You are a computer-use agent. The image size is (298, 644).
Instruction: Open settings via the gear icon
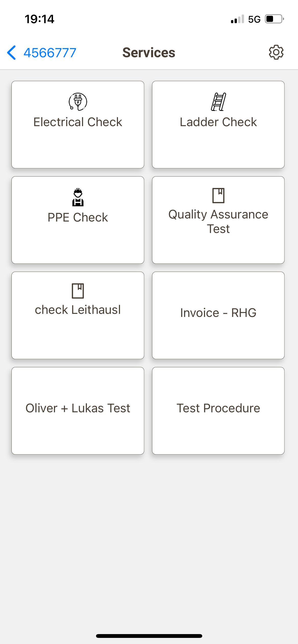pyautogui.click(x=276, y=53)
